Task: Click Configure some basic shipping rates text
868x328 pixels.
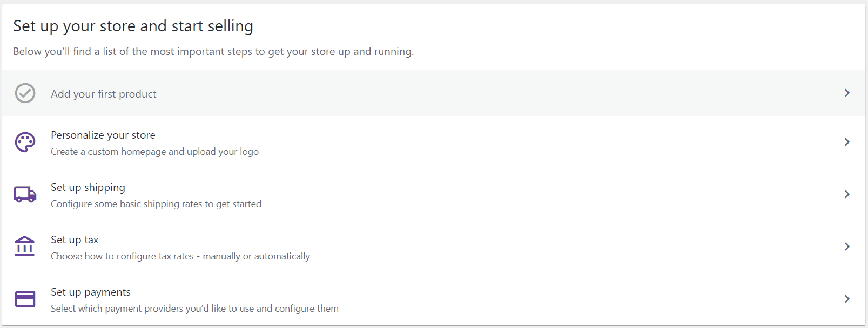Action: pos(156,204)
